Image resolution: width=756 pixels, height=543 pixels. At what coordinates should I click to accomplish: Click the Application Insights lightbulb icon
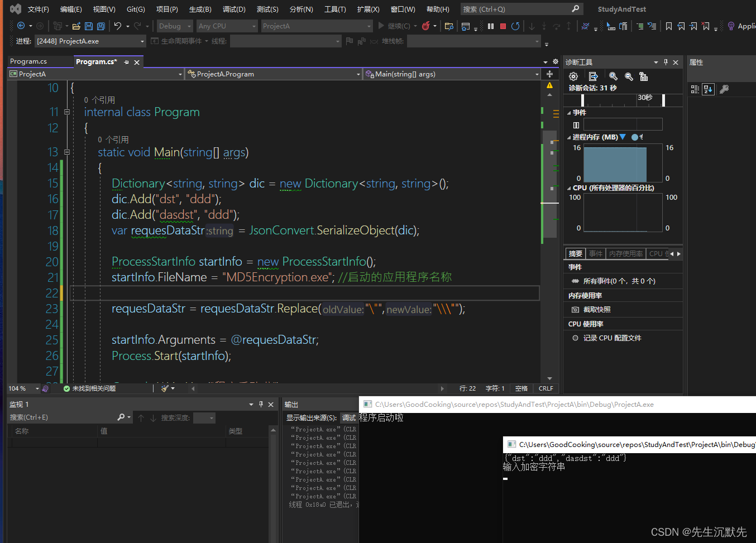[x=731, y=26]
